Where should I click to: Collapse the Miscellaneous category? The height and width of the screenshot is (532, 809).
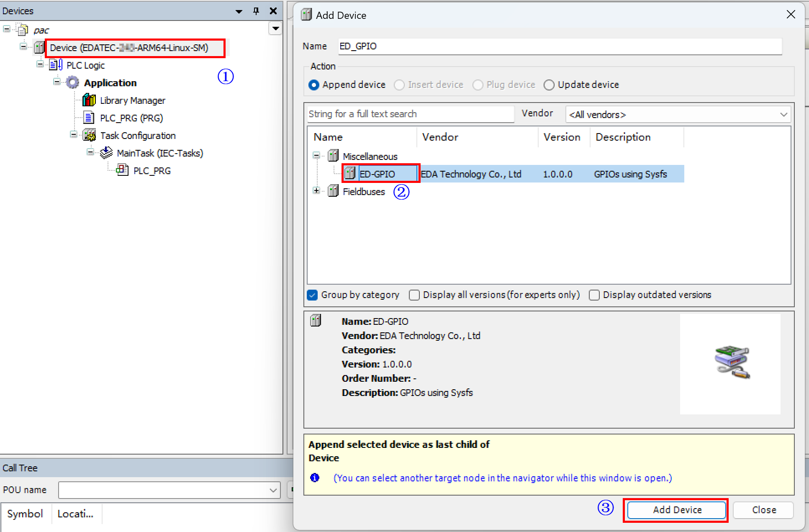[x=316, y=156]
